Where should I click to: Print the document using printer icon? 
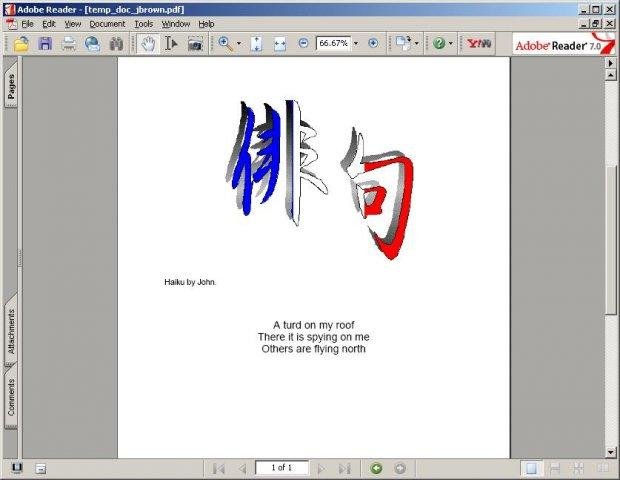pyautogui.click(x=68, y=43)
